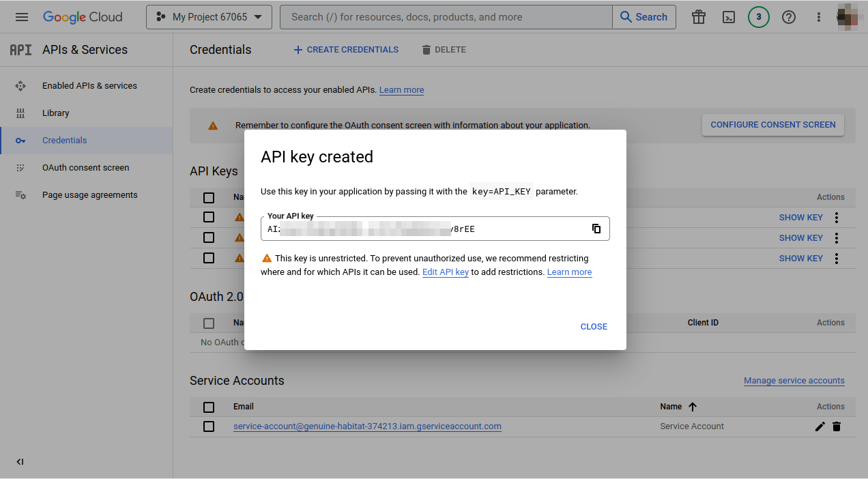Viewport: 868px width, 479px height.
Task: Open notifications badge showing 3
Action: [759, 17]
